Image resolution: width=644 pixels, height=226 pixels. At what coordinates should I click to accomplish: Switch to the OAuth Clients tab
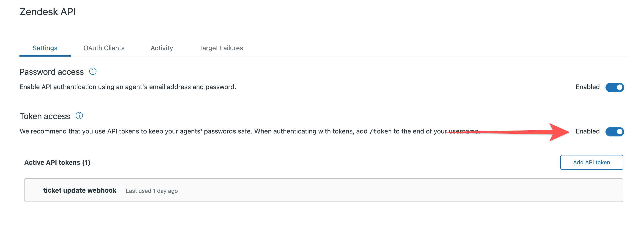point(104,48)
